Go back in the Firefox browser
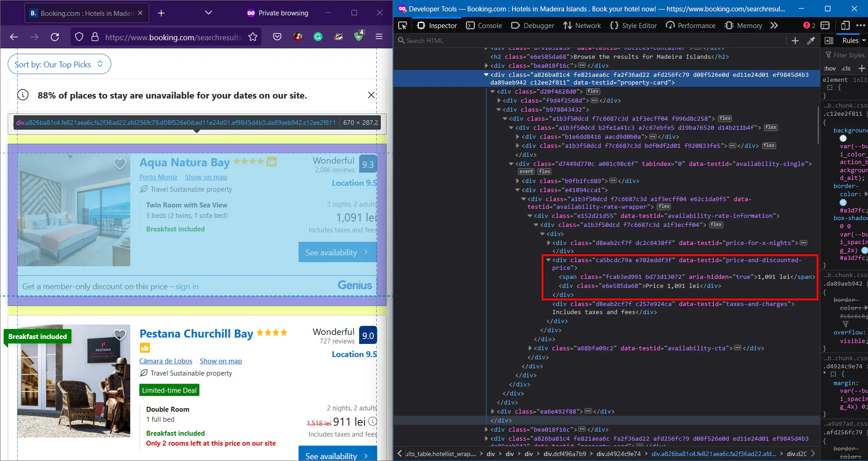This screenshot has width=868, height=461. (14, 37)
